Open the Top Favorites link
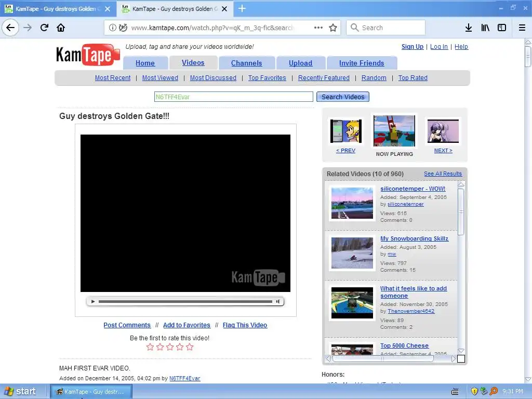The image size is (532, 399). (267, 78)
